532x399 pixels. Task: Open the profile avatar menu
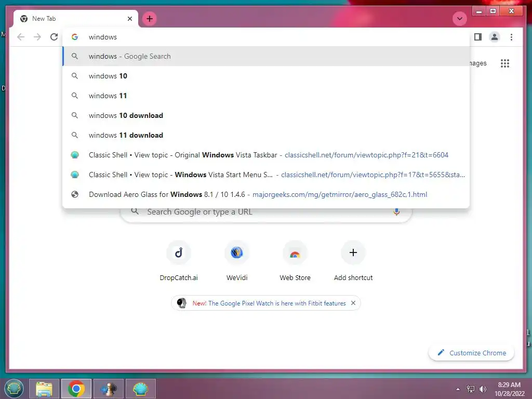pos(495,37)
